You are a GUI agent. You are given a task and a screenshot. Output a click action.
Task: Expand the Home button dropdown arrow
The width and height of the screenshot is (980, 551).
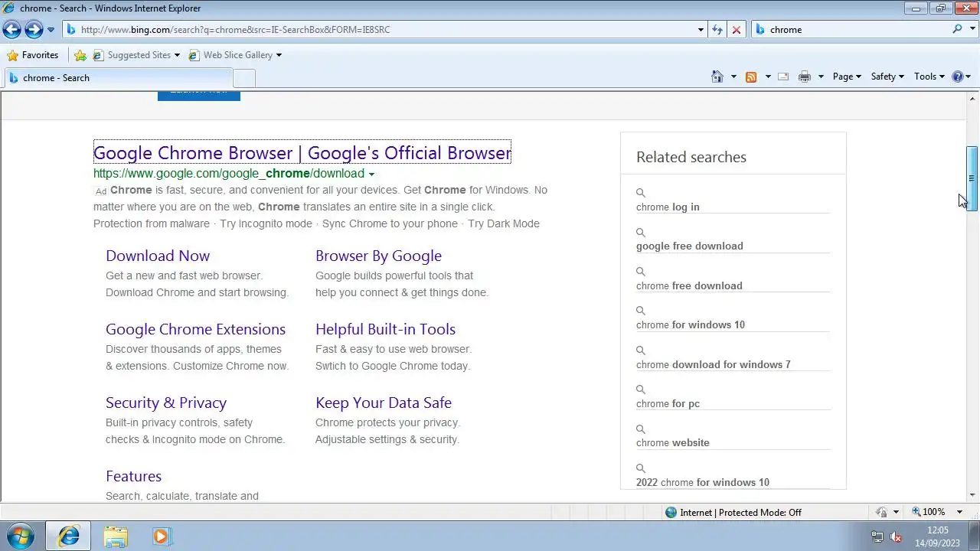[733, 77]
